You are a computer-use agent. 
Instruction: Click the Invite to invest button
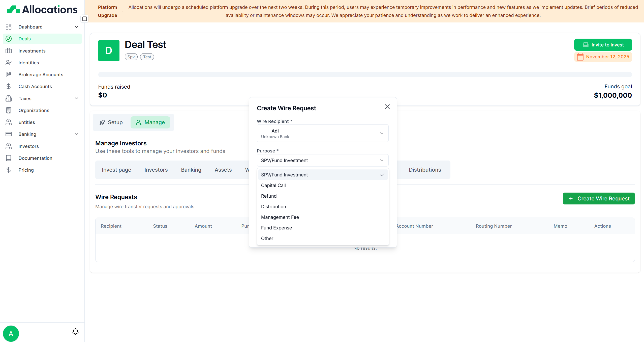pyautogui.click(x=603, y=45)
